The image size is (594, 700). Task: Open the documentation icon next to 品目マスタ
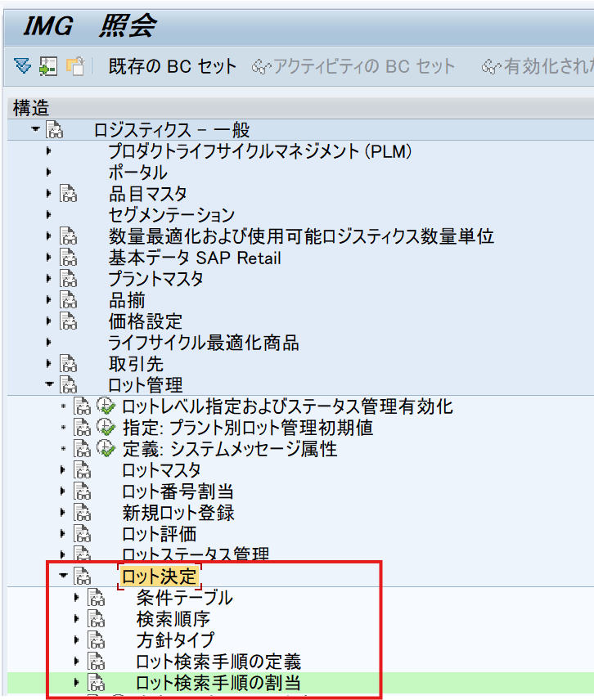pos(69,194)
